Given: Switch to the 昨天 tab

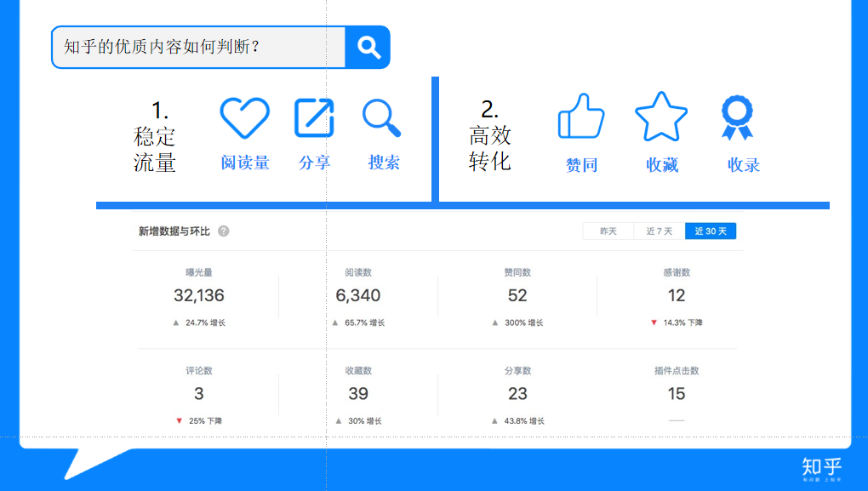Looking at the screenshot, I should point(608,231).
